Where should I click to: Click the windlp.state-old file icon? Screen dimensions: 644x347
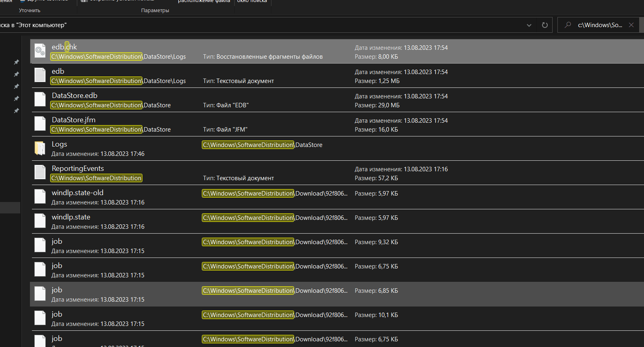[x=40, y=196]
